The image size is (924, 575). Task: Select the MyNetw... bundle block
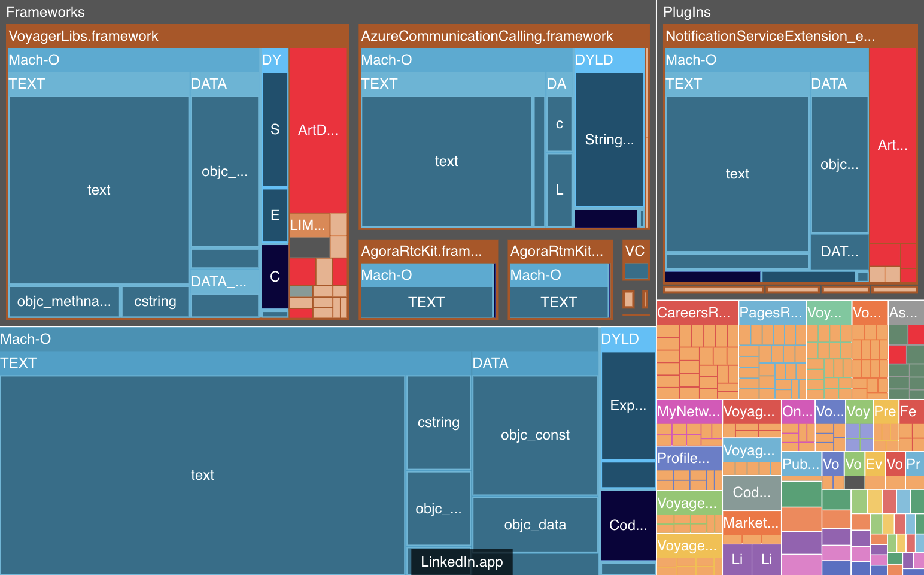point(688,411)
